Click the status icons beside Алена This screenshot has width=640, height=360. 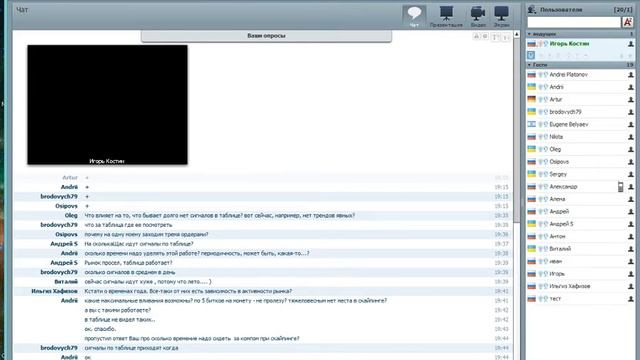point(543,199)
